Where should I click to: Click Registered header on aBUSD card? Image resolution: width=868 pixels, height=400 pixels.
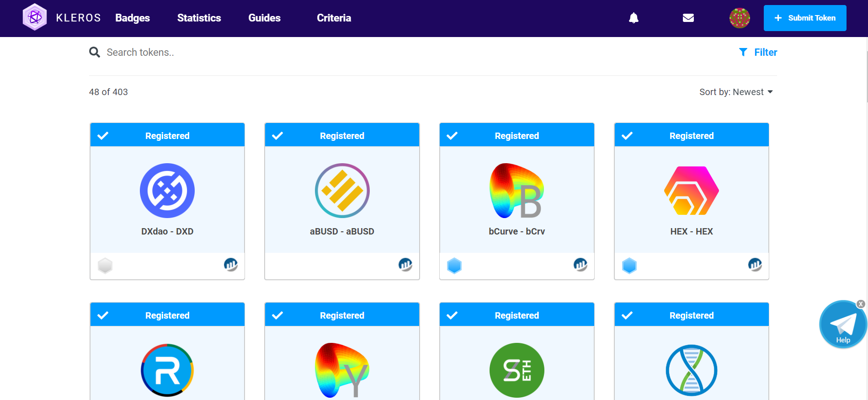pyautogui.click(x=342, y=136)
